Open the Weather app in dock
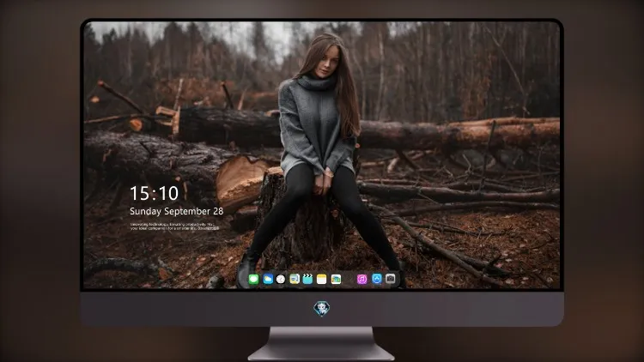 pos(268,280)
